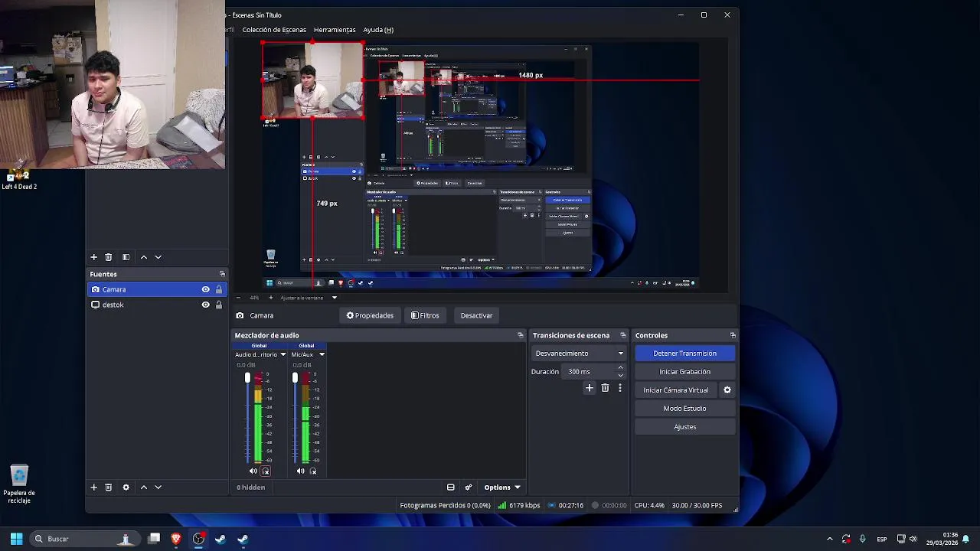Click Iniciar Grabación button
The image size is (980, 551).
coord(684,372)
